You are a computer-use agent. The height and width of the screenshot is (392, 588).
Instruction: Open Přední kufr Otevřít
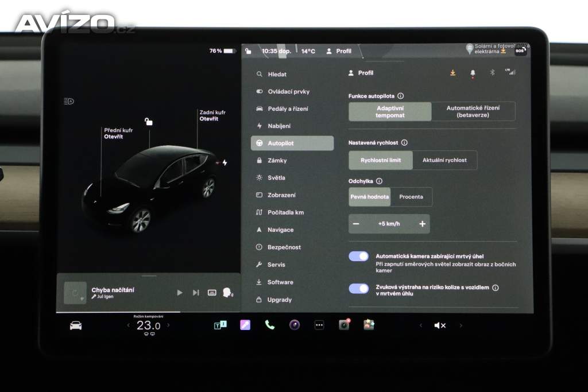click(118, 133)
